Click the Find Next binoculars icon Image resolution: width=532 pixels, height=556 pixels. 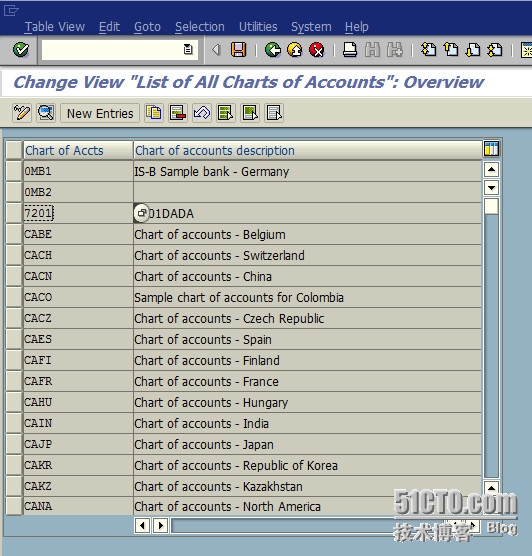point(395,50)
